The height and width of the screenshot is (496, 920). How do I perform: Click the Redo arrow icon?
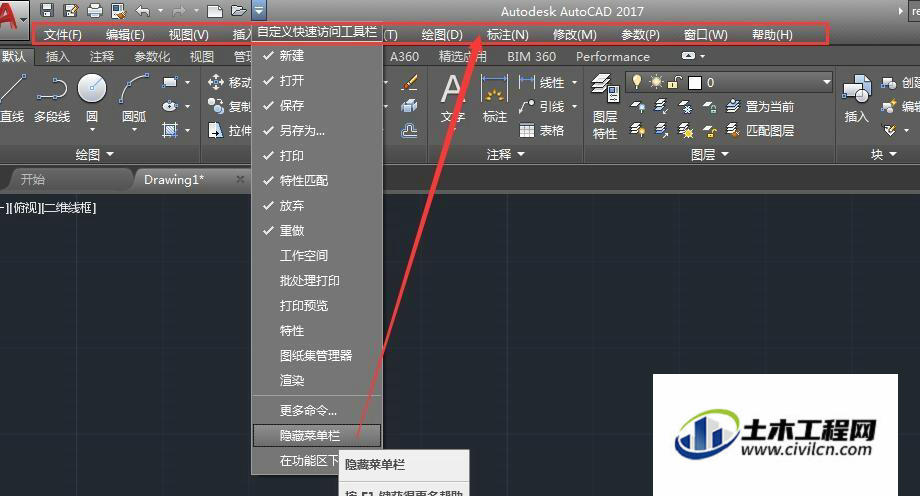click(179, 10)
